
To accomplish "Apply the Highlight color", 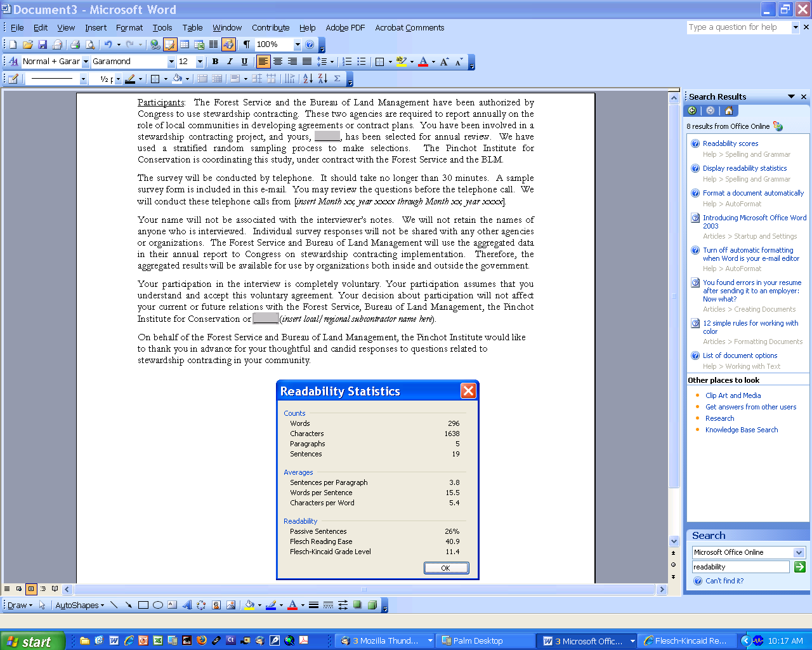I will click(x=401, y=62).
